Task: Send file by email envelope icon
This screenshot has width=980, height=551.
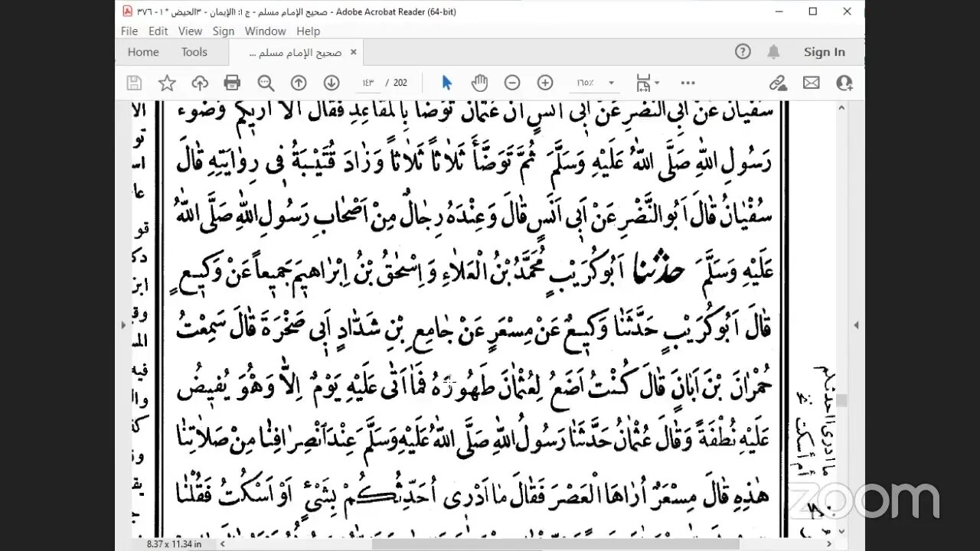Action: [812, 83]
